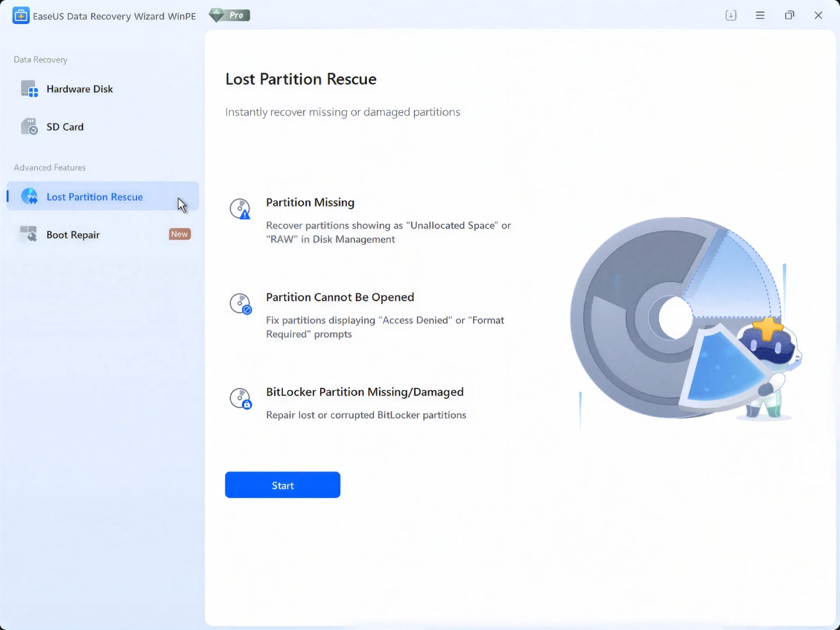Image resolution: width=840 pixels, height=630 pixels.
Task: Click the Lost Partition Rescue page title
Action: tap(301, 79)
